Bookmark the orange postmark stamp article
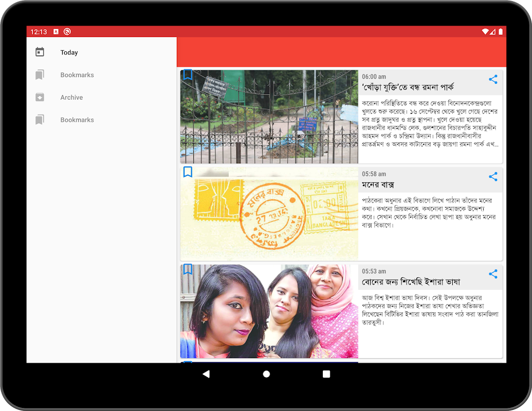The height and width of the screenshot is (411, 532). (x=188, y=172)
